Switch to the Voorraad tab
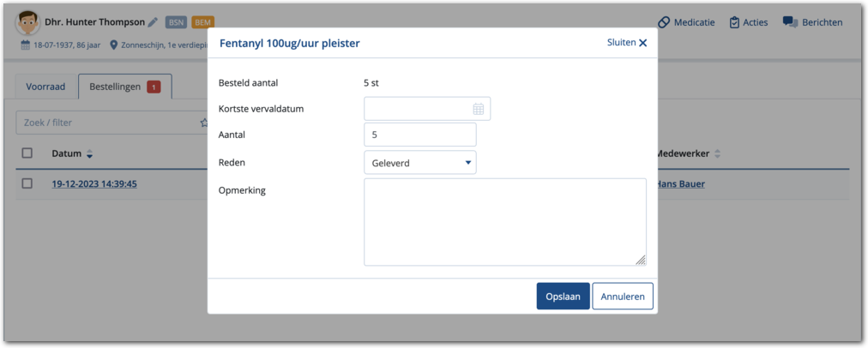 [45, 87]
